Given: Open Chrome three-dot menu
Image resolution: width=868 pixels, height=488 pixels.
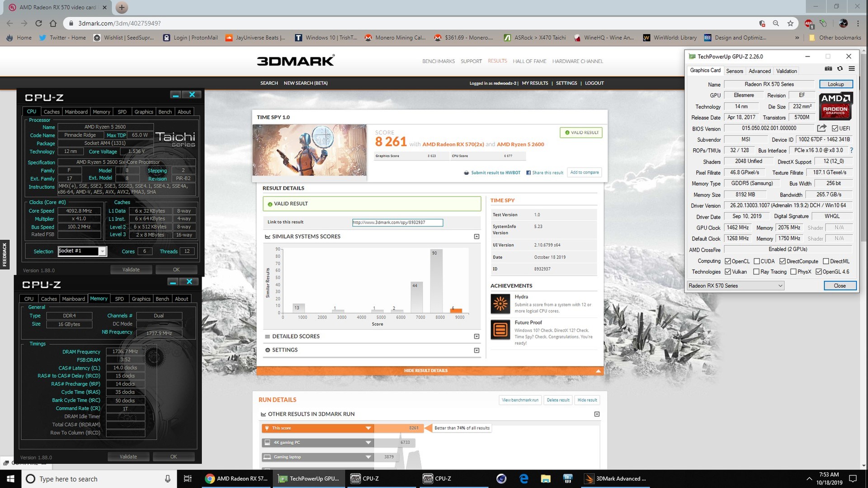Looking at the screenshot, I should 858,23.
